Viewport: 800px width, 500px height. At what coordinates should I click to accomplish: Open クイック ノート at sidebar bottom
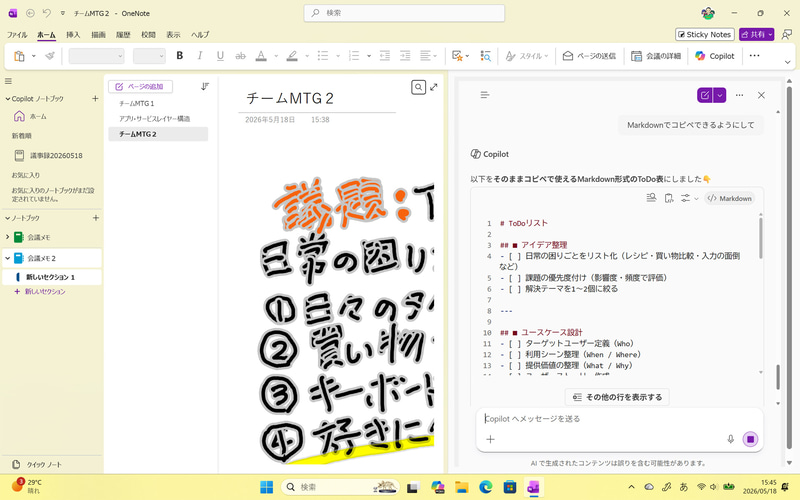point(38,464)
